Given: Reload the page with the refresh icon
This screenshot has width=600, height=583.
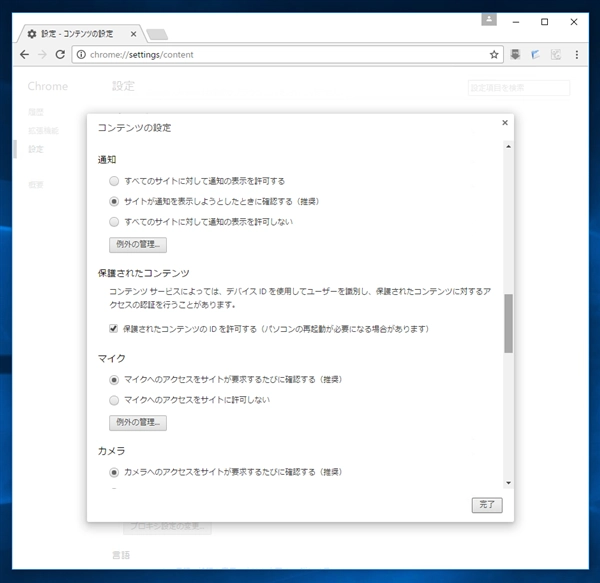Looking at the screenshot, I should pos(60,55).
